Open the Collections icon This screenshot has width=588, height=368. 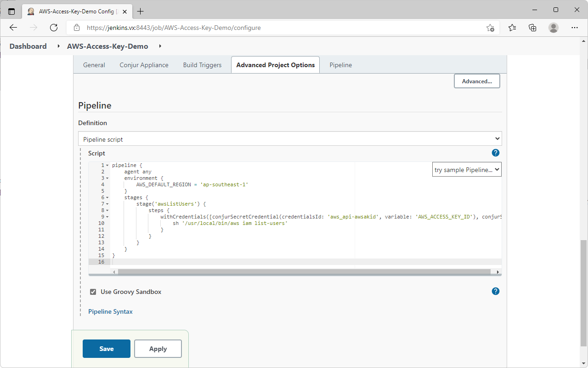click(x=532, y=28)
